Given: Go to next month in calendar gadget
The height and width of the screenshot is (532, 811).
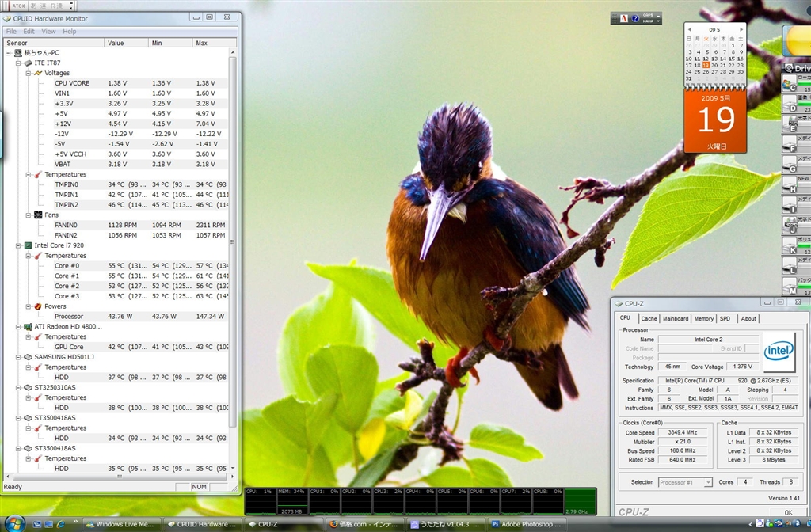Looking at the screenshot, I should coord(741,29).
